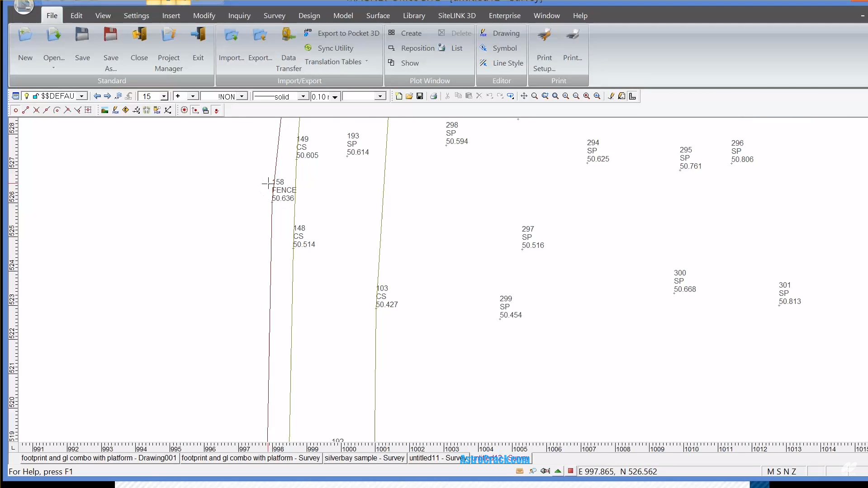The image size is (868, 488).
Task: Open the $$DEFAU layer dropdown
Action: [81, 95]
